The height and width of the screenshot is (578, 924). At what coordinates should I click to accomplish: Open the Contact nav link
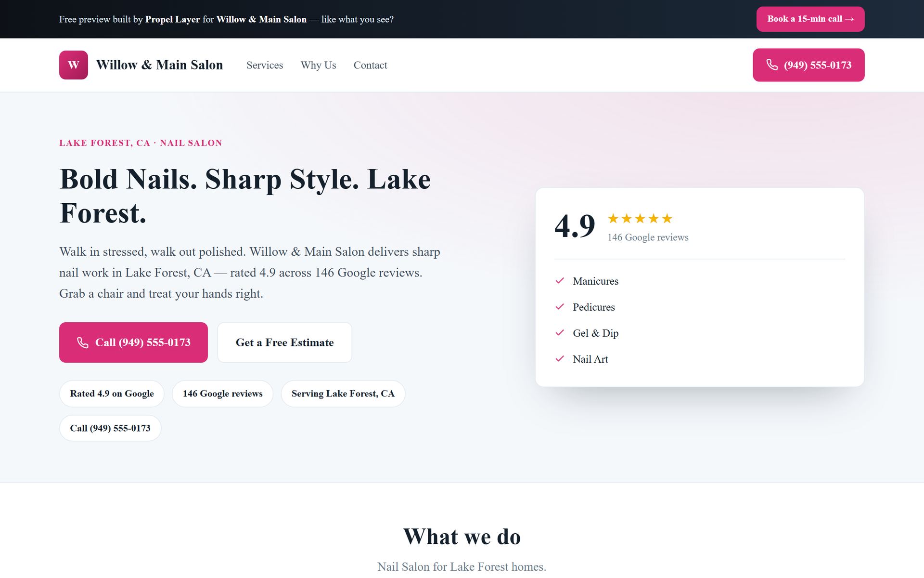(x=370, y=65)
